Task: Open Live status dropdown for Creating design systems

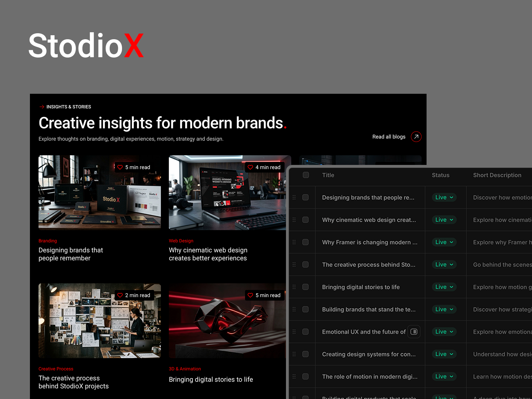Action: [444, 354]
